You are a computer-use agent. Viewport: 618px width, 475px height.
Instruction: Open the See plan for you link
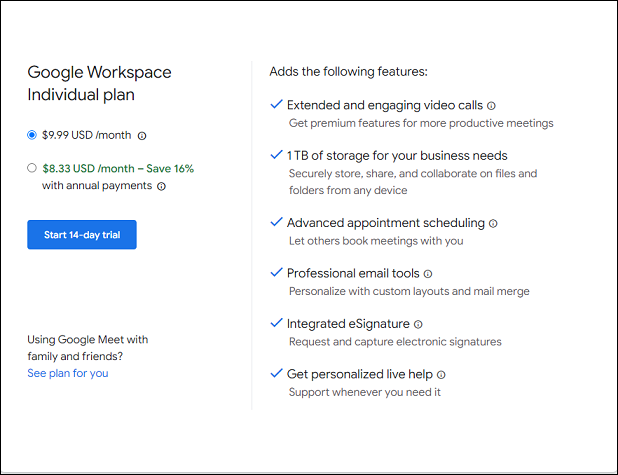[68, 373]
